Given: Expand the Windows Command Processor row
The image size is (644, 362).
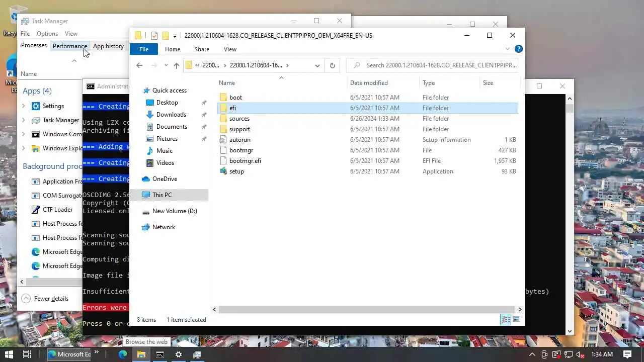Looking at the screenshot, I should pos(24,134).
